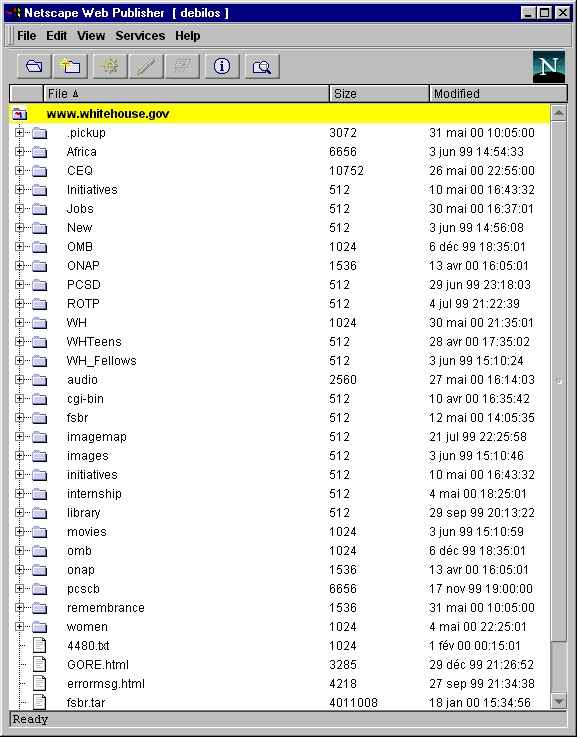
Task: Expand the cgi-bin folder node
Action: tap(19, 399)
